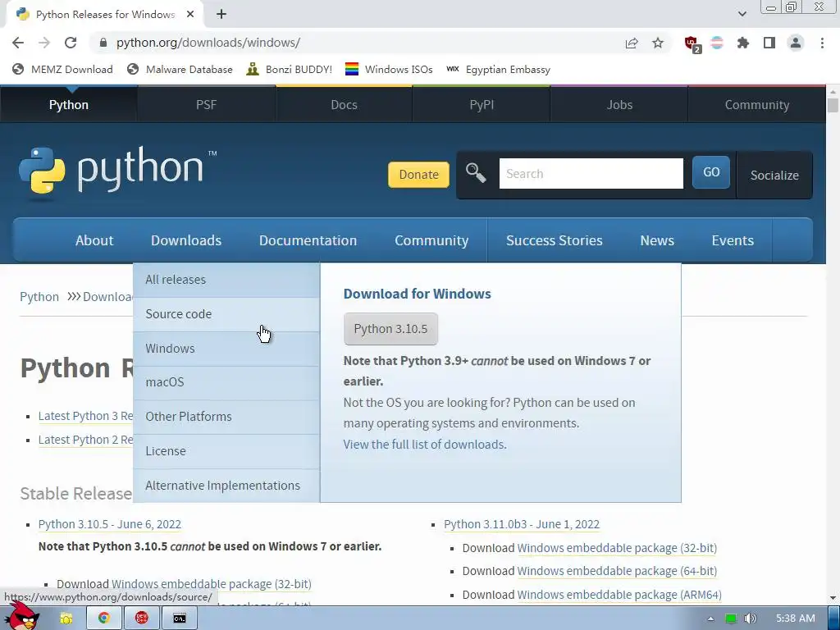
Task: Switch to the PyPI tab
Action: [x=482, y=105]
